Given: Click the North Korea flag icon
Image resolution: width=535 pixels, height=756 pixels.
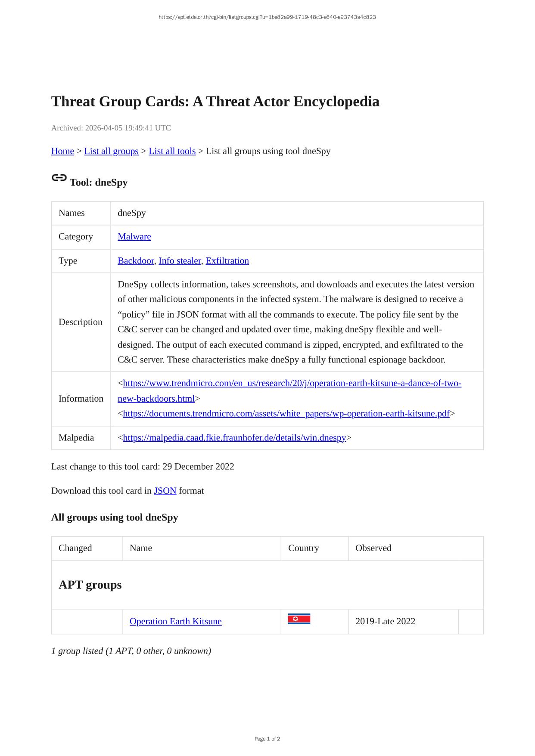Looking at the screenshot, I should point(299,619).
